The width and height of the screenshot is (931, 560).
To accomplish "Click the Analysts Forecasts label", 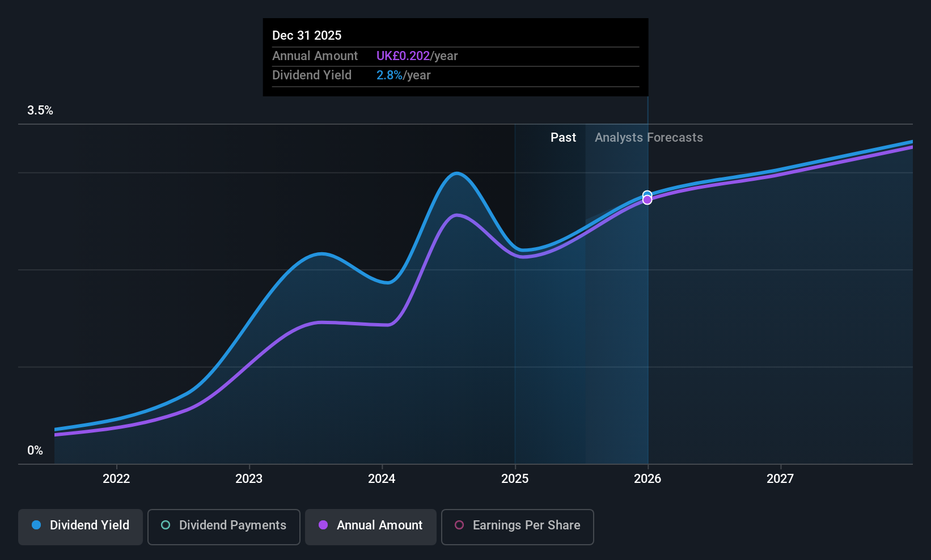I will pyautogui.click(x=649, y=137).
